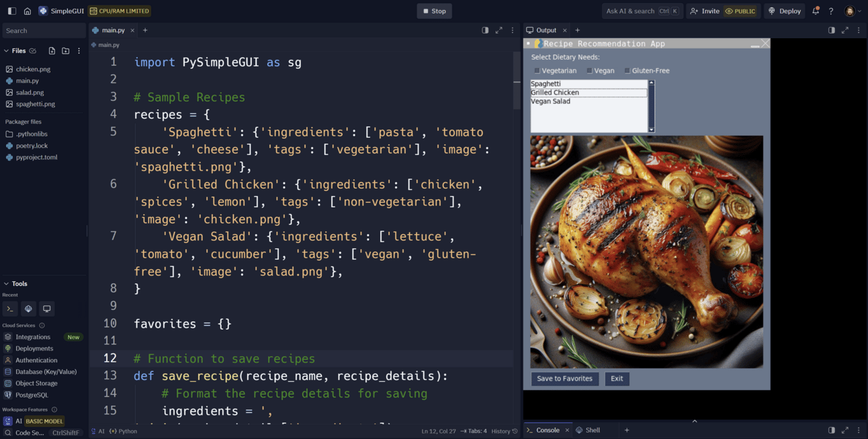
Task: Go to the Replit home icon
Action: click(28, 11)
